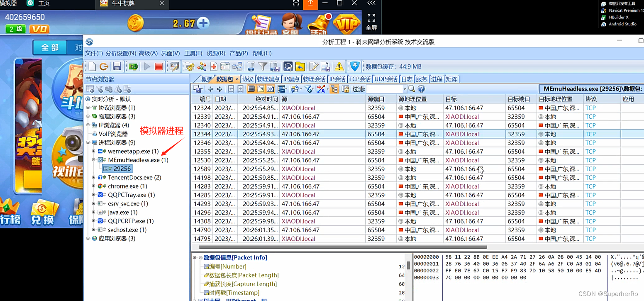Click the next packet right arrow

coord(220,89)
